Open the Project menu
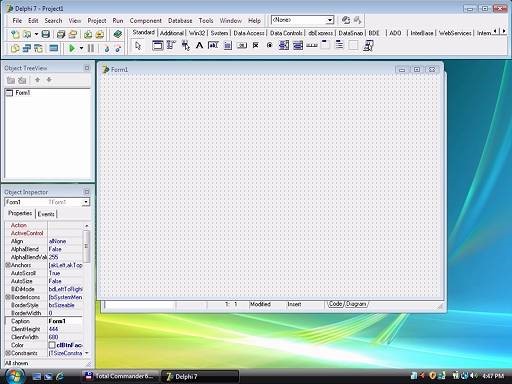 click(x=97, y=21)
